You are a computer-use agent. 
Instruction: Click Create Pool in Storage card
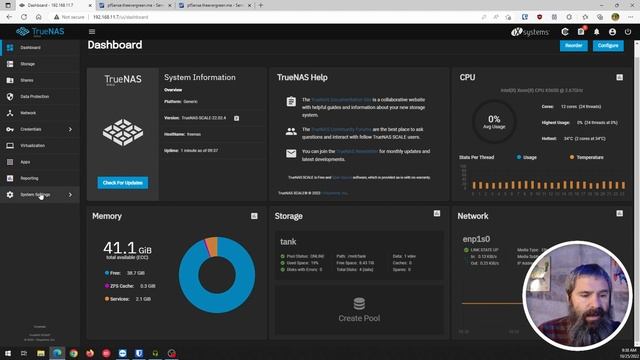coord(359,310)
